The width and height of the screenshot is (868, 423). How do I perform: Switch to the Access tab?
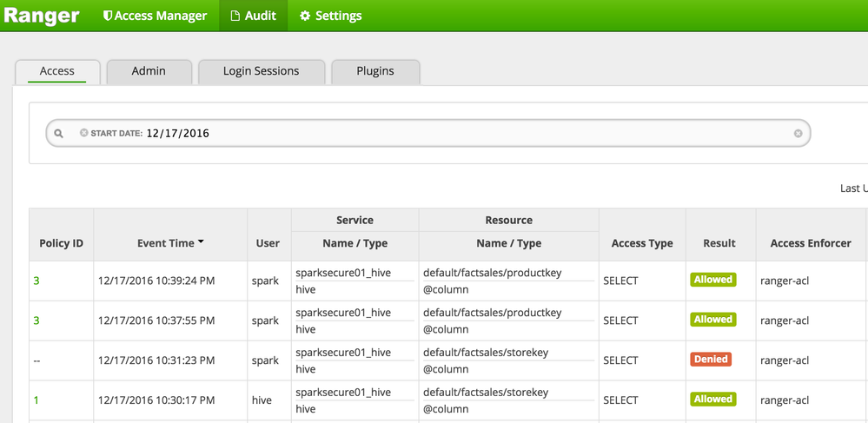[57, 71]
